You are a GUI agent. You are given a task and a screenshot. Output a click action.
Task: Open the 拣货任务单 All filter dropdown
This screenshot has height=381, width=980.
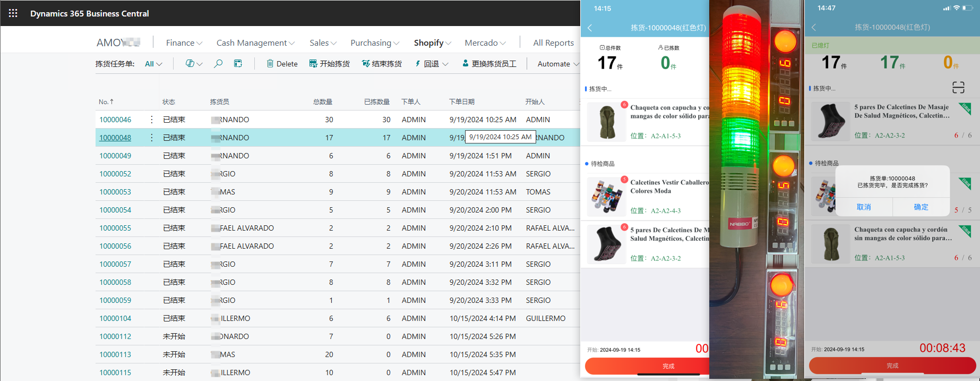153,64
